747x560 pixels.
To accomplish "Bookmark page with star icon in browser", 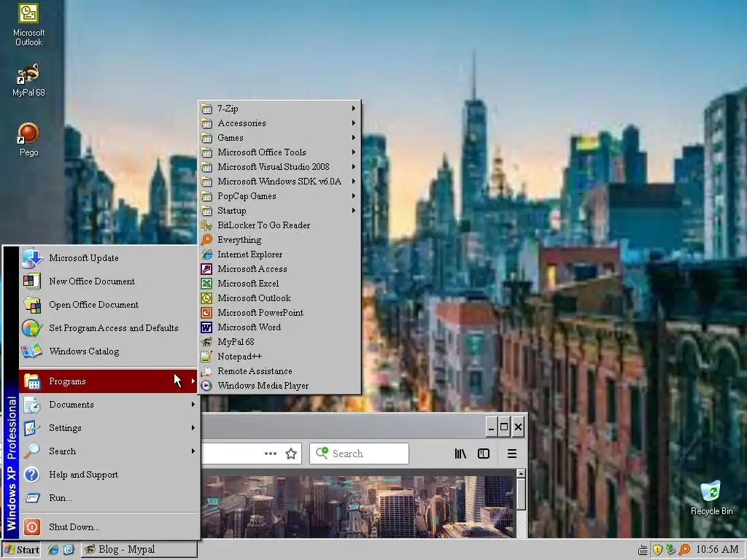I will point(291,454).
